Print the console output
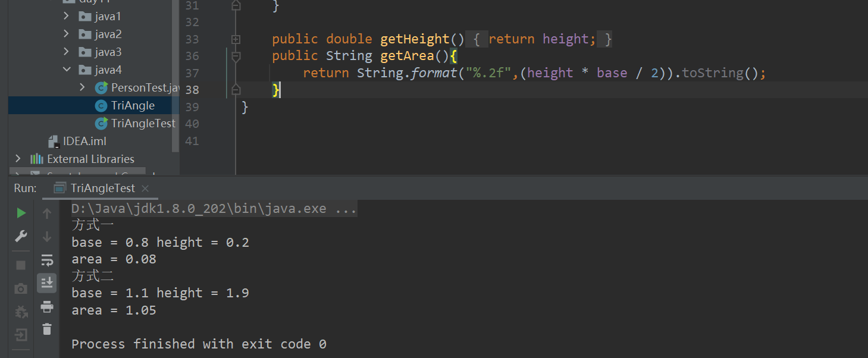This screenshot has width=868, height=358. click(x=47, y=307)
